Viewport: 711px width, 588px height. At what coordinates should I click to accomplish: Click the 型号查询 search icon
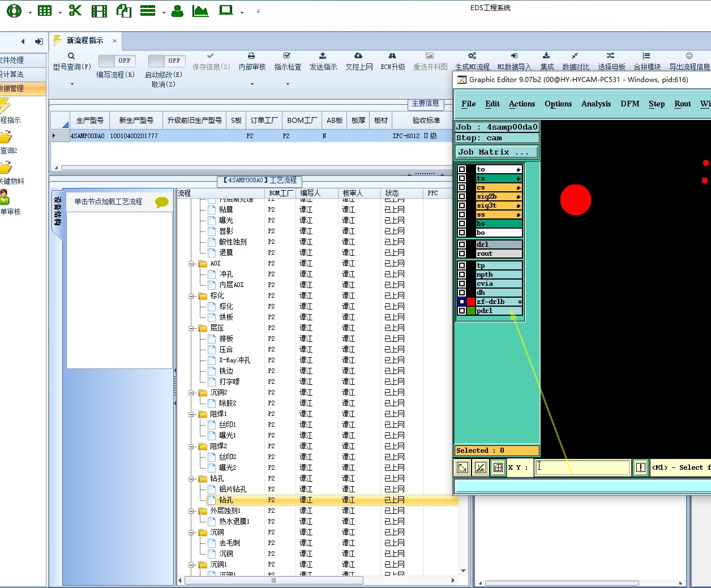[71, 56]
